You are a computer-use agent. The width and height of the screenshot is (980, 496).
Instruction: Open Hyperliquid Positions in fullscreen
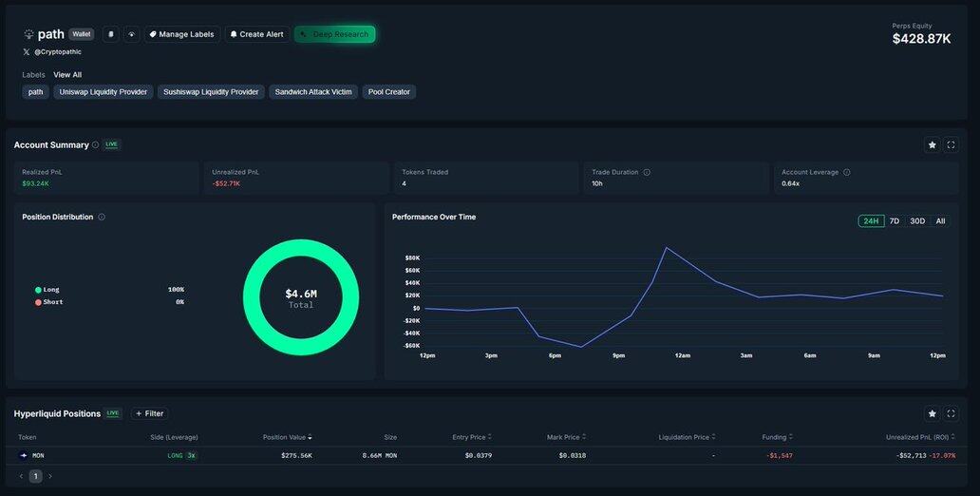click(951, 414)
